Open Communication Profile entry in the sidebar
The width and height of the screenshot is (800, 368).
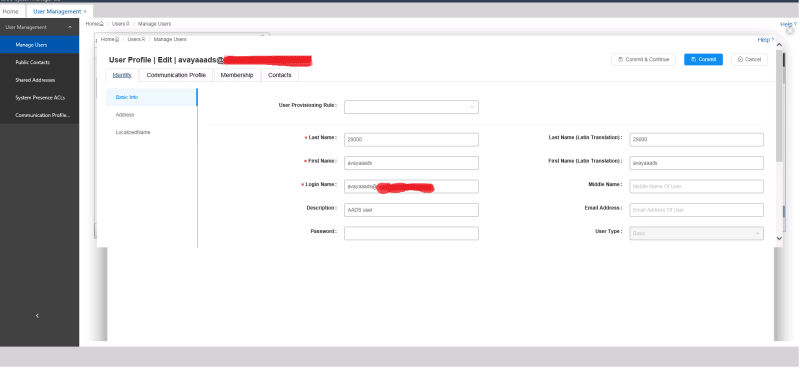pyautogui.click(x=39, y=115)
